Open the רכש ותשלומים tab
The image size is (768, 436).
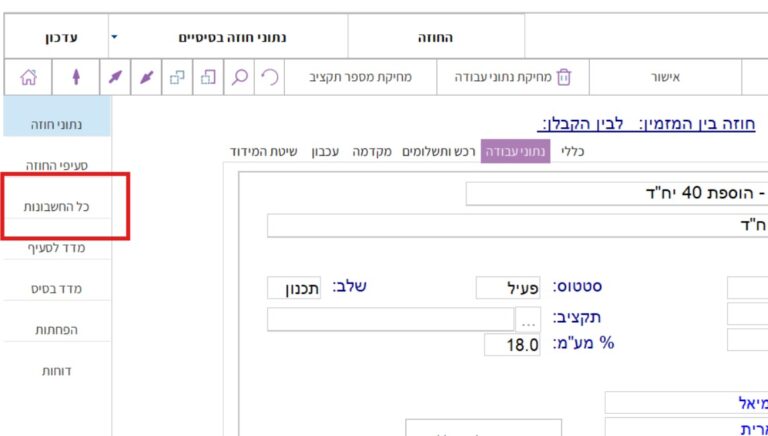click(x=439, y=151)
